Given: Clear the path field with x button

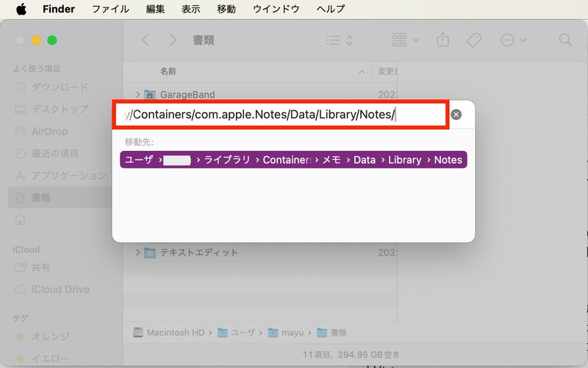Looking at the screenshot, I should point(456,115).
